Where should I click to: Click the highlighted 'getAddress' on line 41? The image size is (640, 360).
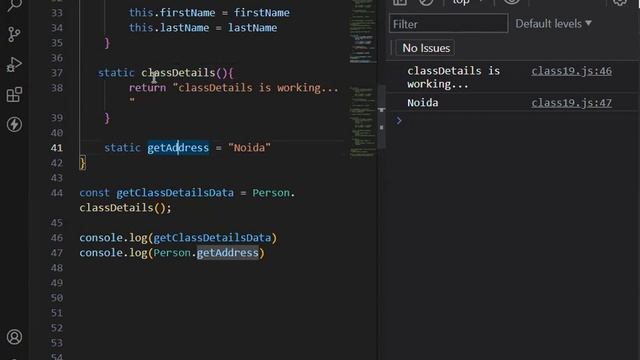tap(178, 148)
